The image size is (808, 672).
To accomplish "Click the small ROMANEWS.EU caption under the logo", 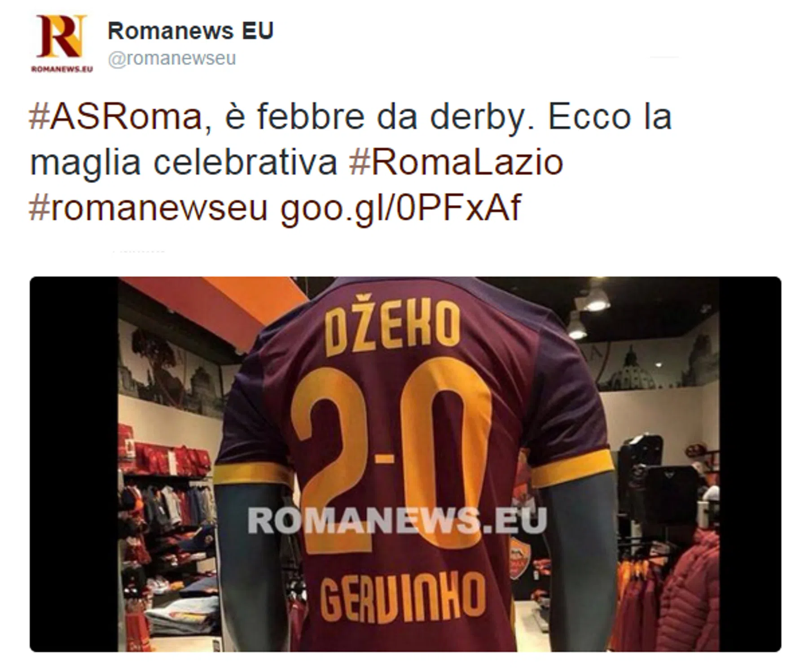I will coord(61,69).
